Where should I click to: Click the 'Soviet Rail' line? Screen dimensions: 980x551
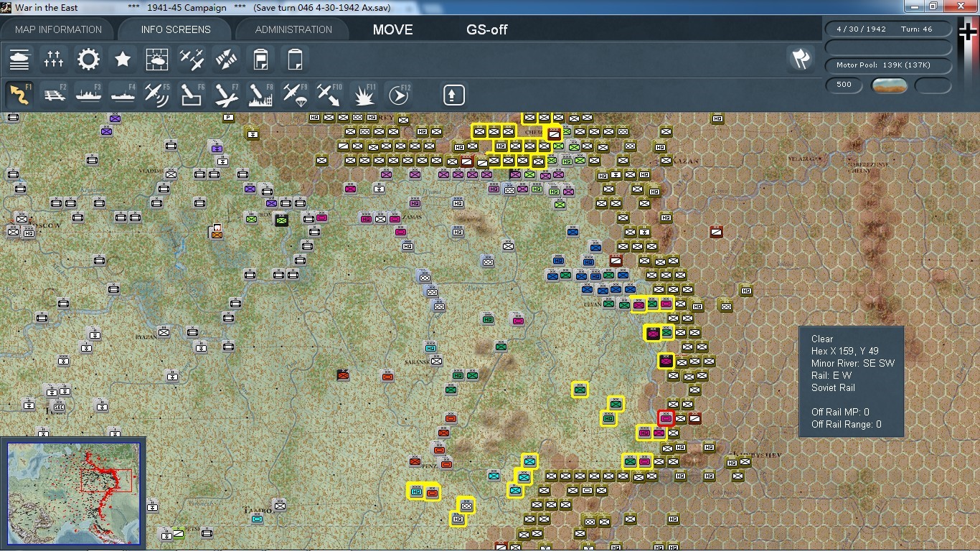click(833, 387)
